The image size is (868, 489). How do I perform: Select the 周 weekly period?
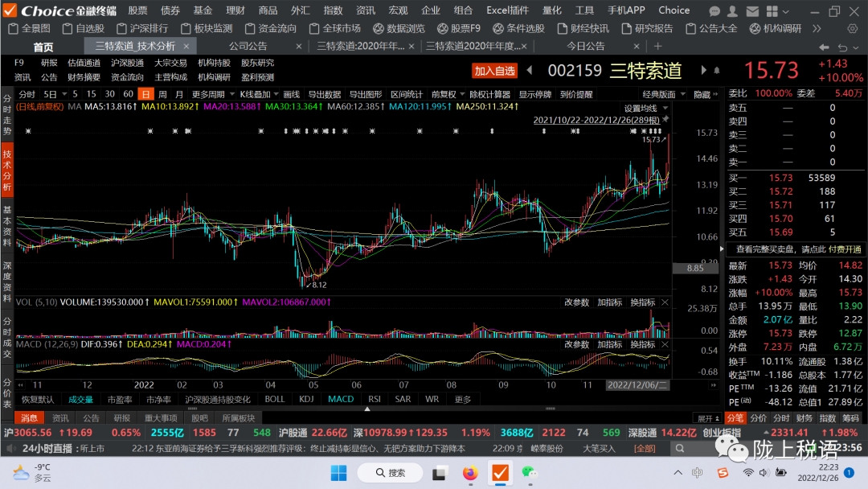162,95
